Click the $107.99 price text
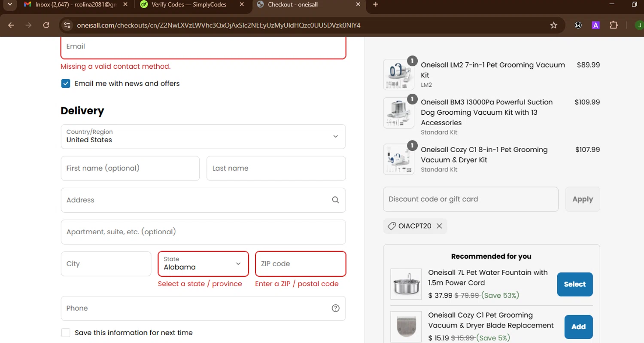Image resolution: width=644 pixels, height=343 pixels. pos(588,150)
